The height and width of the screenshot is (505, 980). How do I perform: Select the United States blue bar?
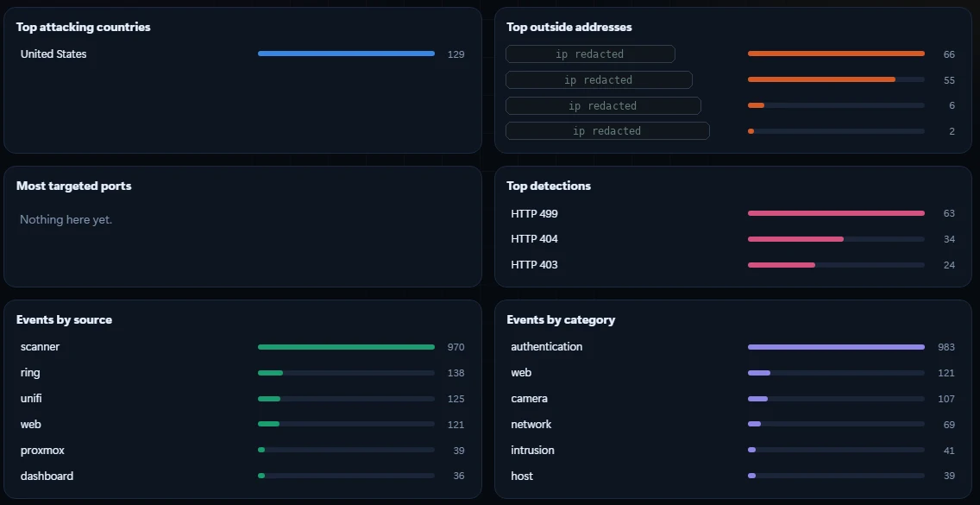[346, 54]
